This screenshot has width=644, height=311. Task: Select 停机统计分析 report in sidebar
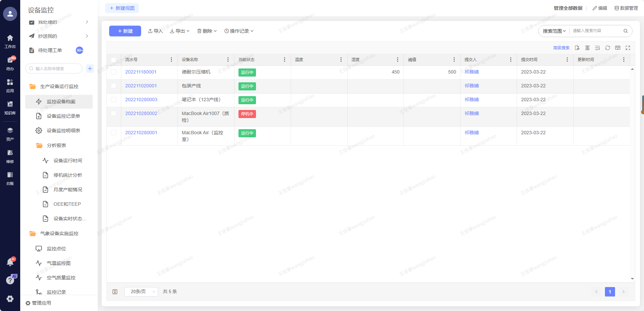point(68,175)
